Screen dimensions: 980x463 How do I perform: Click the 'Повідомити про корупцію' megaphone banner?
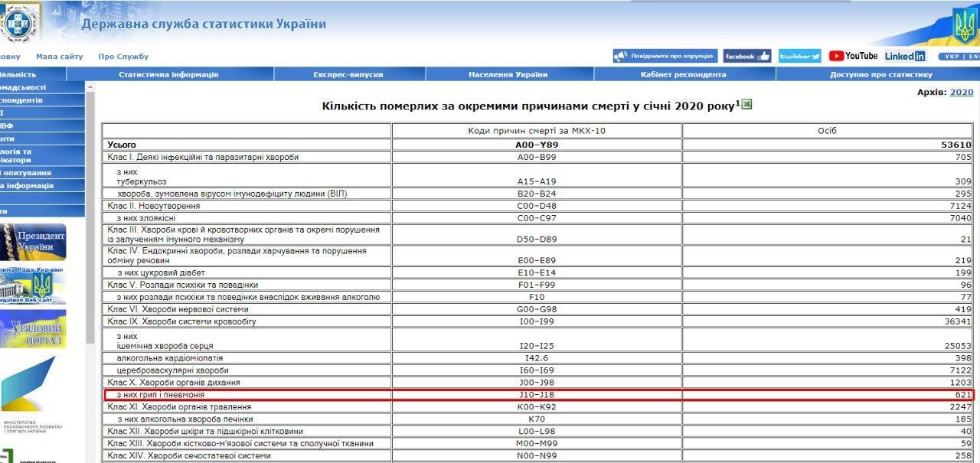coord(665,56)
